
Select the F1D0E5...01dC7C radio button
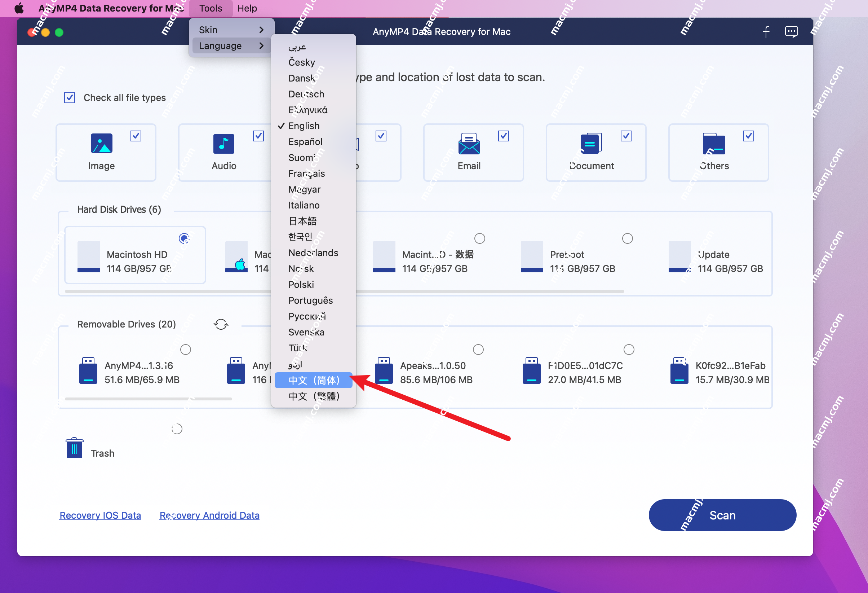click(629, 349)
